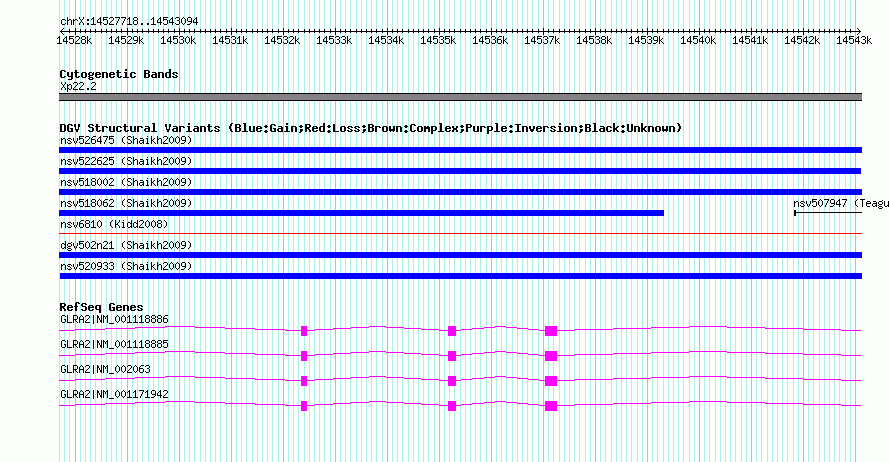Open the nsv6810 (Kidd2008) variant label

coord(114,224)
